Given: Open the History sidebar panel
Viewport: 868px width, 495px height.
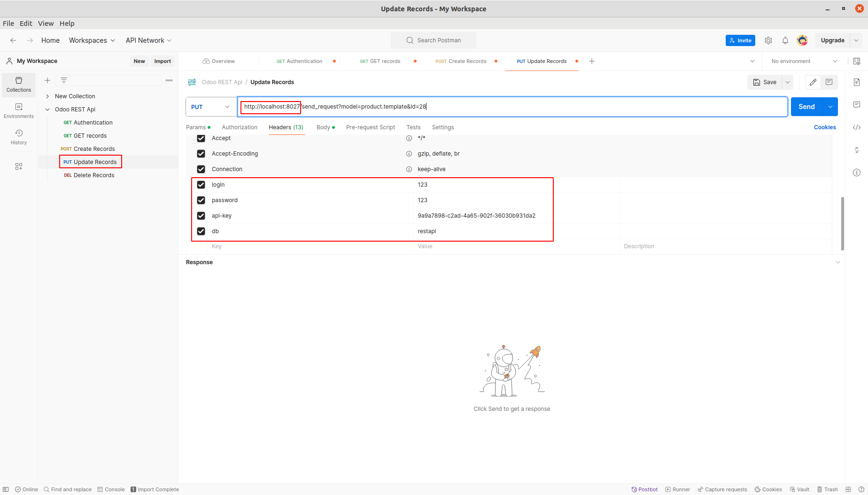Looking at the screenshot, I should [19, 137].
